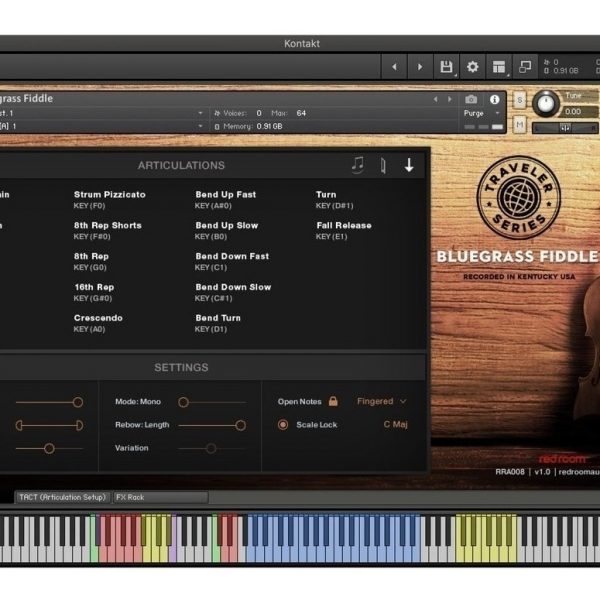This screenshot has height=600, width=600.
Task: Click the down arrow icon in Articulations
Action: (409, 165)
